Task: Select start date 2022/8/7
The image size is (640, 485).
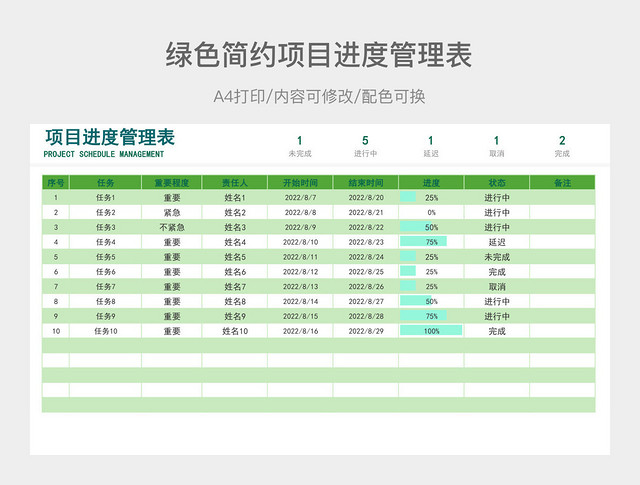Action: coord(300,198)
